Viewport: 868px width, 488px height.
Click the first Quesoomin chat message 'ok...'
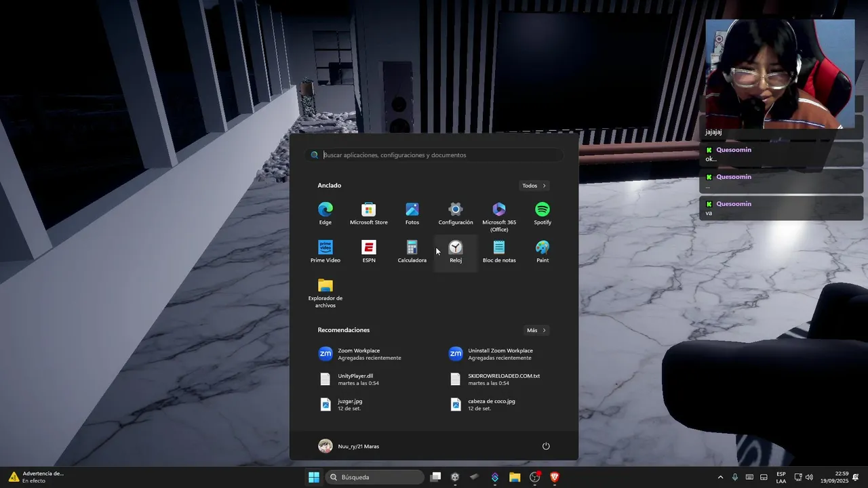[782, 154]
